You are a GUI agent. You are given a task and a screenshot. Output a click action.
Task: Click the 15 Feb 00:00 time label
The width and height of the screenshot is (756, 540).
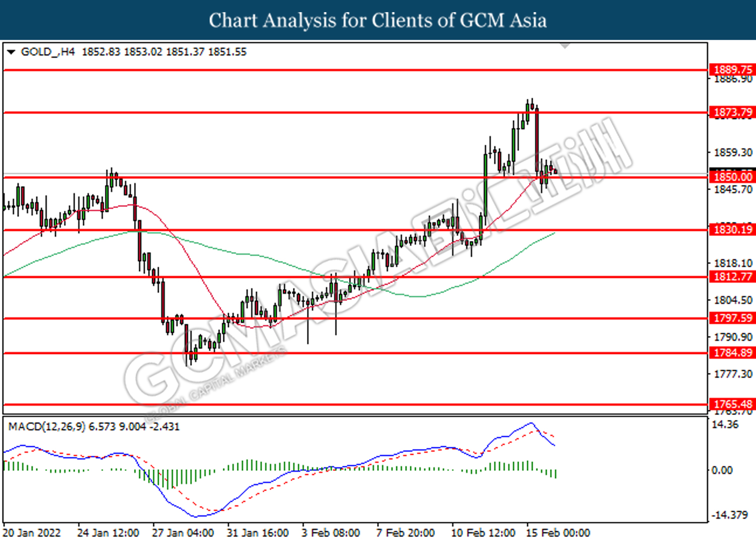[558, 533]
